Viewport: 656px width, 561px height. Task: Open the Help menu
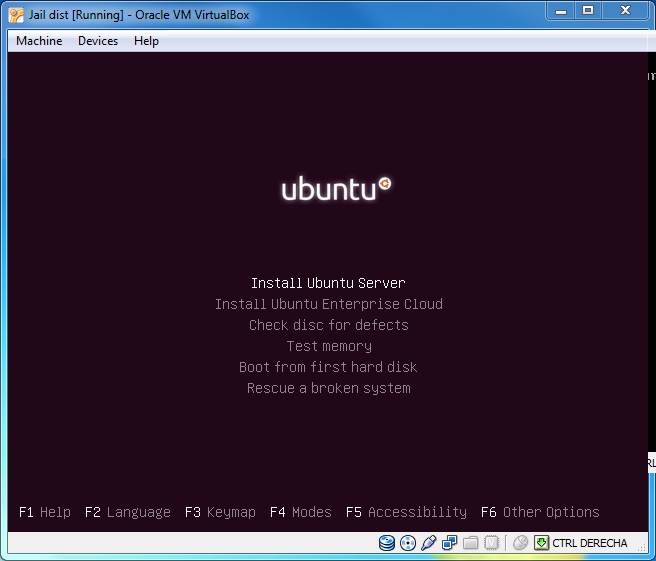[146, 41]
